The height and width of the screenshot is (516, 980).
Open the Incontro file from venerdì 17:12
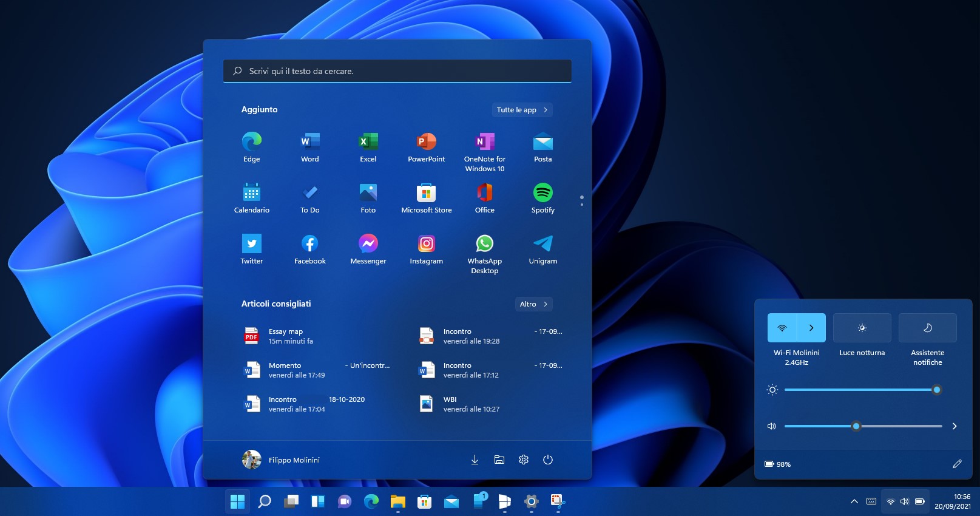click(492, 370)
